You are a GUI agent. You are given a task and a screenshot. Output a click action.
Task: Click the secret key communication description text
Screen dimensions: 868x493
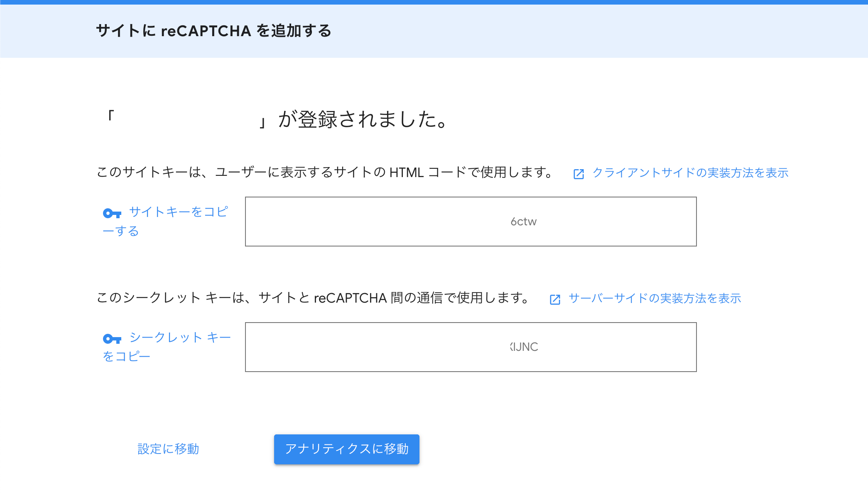click(314, 298)
